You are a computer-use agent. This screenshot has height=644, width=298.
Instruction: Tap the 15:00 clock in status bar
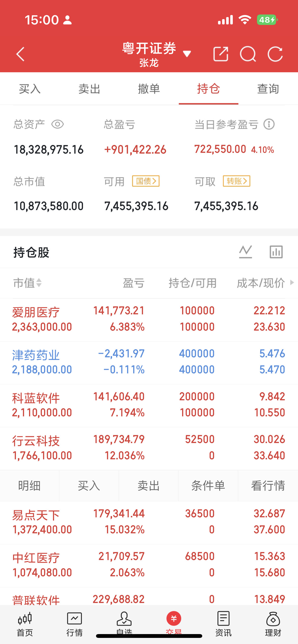tap(42, 20)
